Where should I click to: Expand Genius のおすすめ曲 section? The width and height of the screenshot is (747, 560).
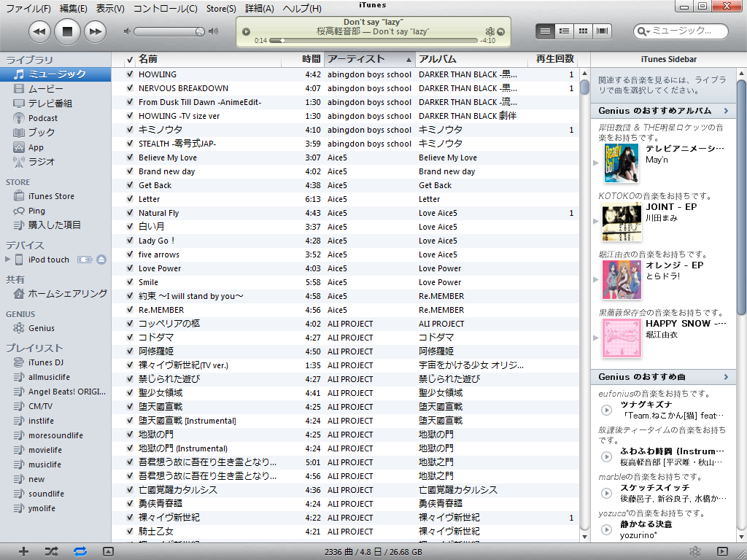(x=726, y=377)
